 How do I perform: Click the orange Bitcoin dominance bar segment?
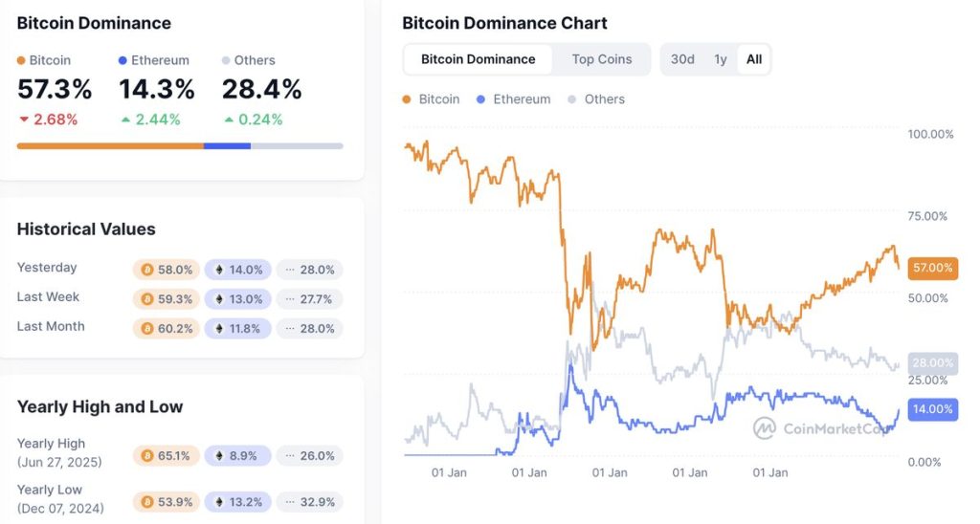click(110, 146)
